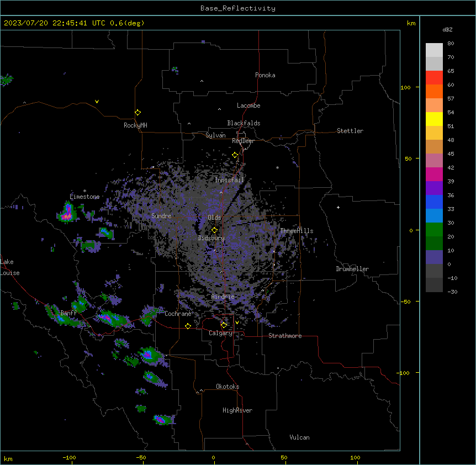Click the 80 value on the dBZ scale
The height and width of the screenshot is (465, 476).
(451, 44)
